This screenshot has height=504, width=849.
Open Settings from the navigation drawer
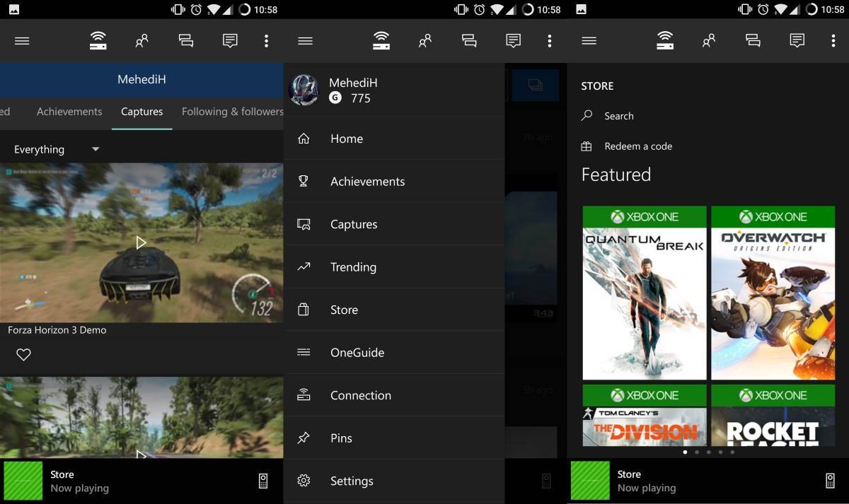point(352,481)
